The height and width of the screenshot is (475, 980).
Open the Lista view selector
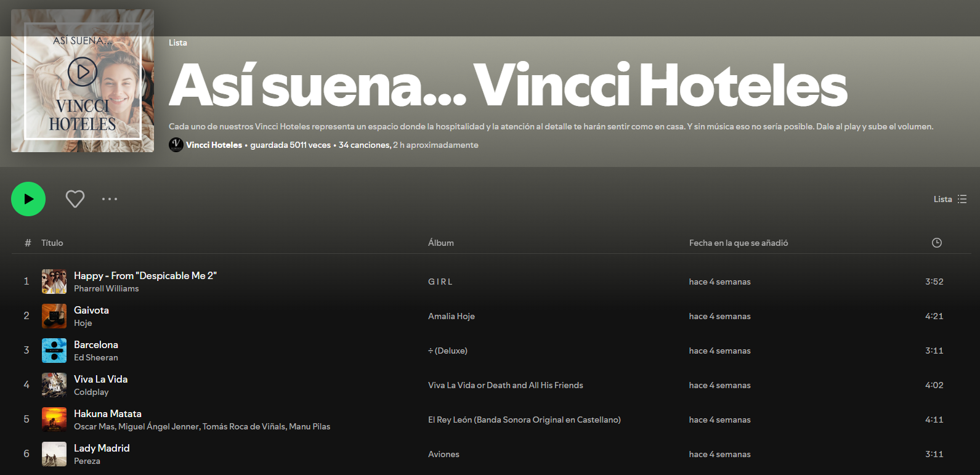(x=950, y=199)
